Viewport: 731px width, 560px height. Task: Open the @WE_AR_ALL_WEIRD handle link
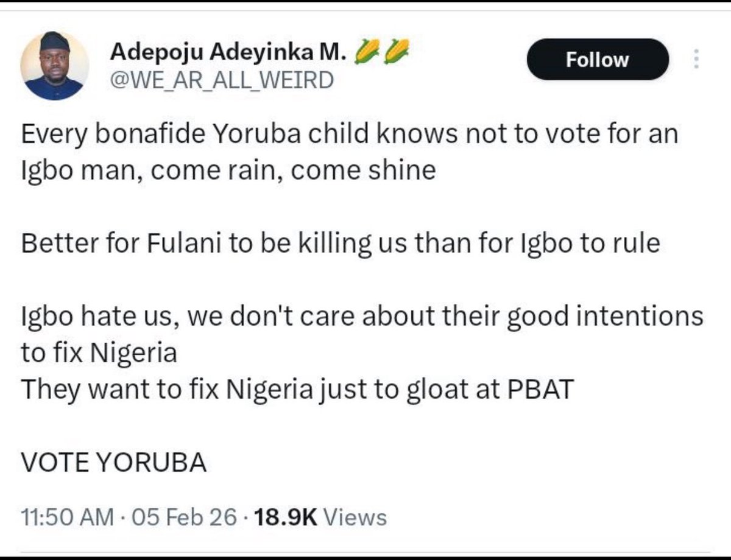tap(222, 80)
